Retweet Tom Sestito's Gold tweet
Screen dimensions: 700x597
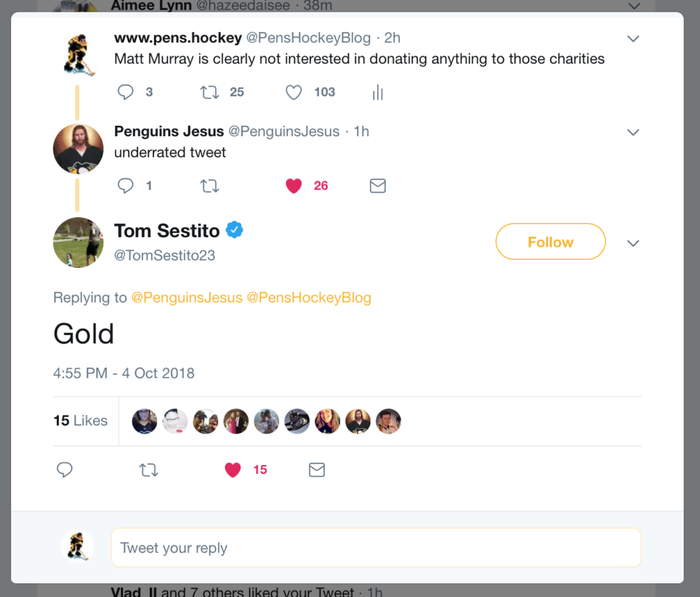click(148, 470)
